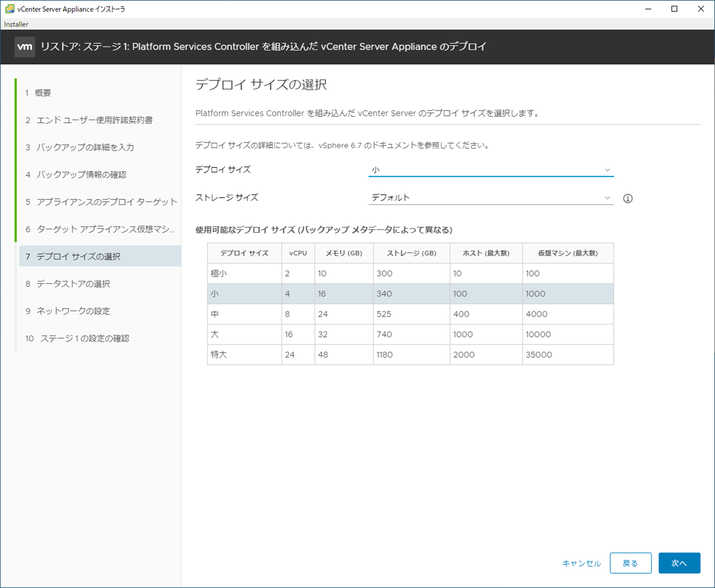
Task: Go to step 1 概要
Action: 43,93
